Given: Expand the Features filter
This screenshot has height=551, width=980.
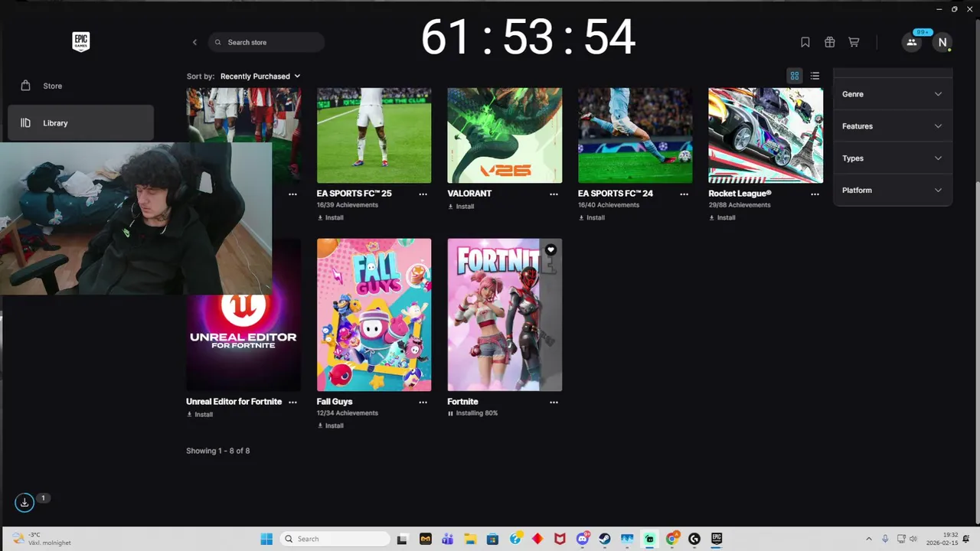Looking at the screenshot, I should point(892,126).
